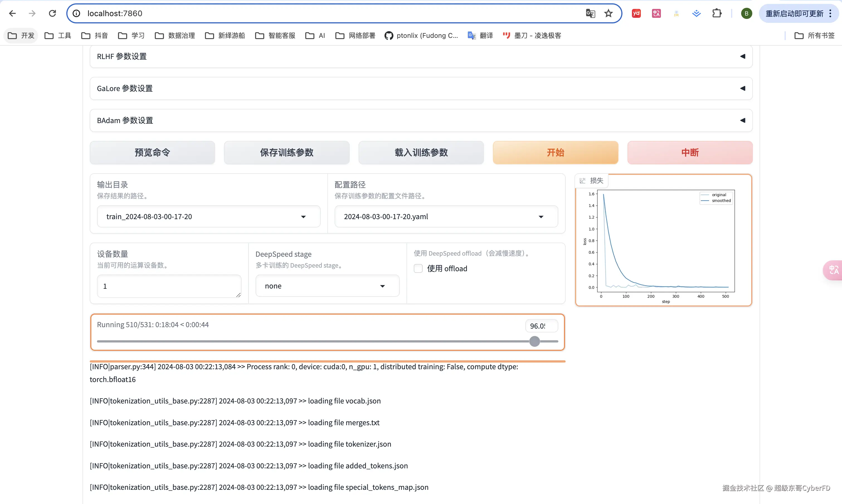
Task: Bookmark this page with the star icon
Action: [x=608, y=13]
